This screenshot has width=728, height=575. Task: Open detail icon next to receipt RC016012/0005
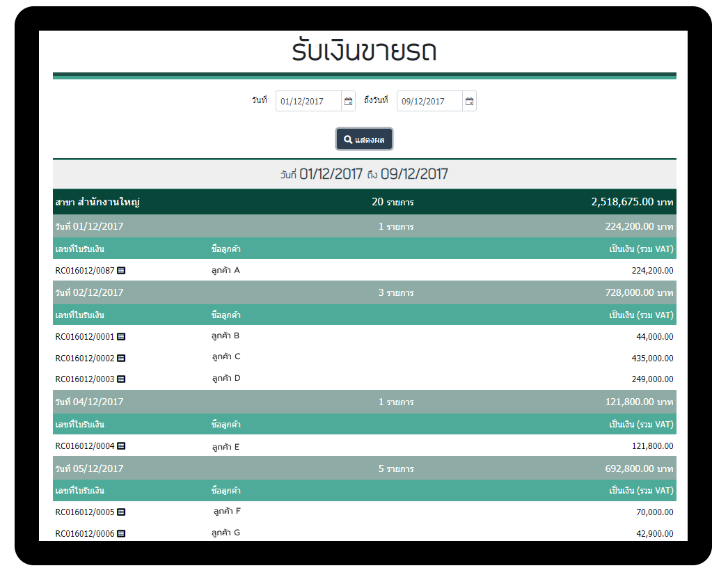click(121, 512)
